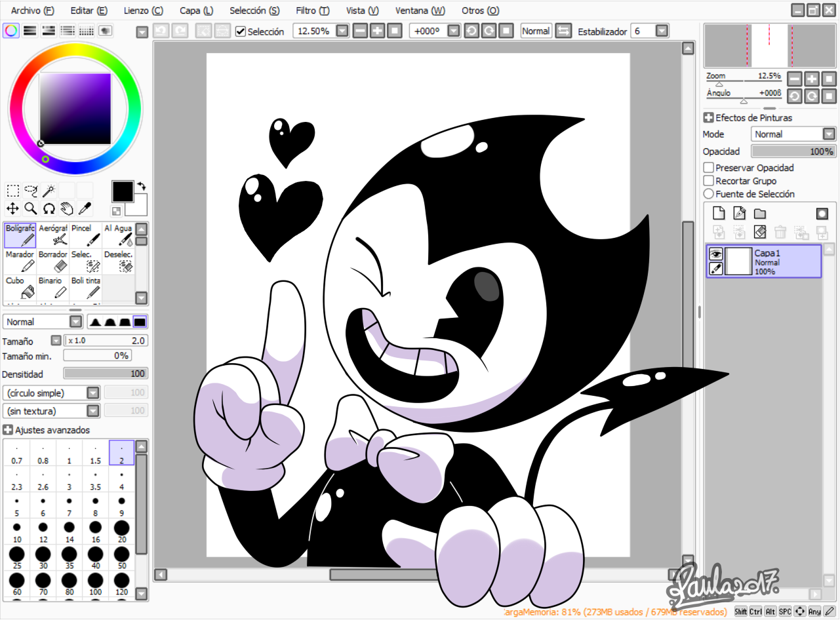Image resolution: width=840 pixels, height=620 pixels.
Task: Open the Filtro menu
Action: coord(313,10)
